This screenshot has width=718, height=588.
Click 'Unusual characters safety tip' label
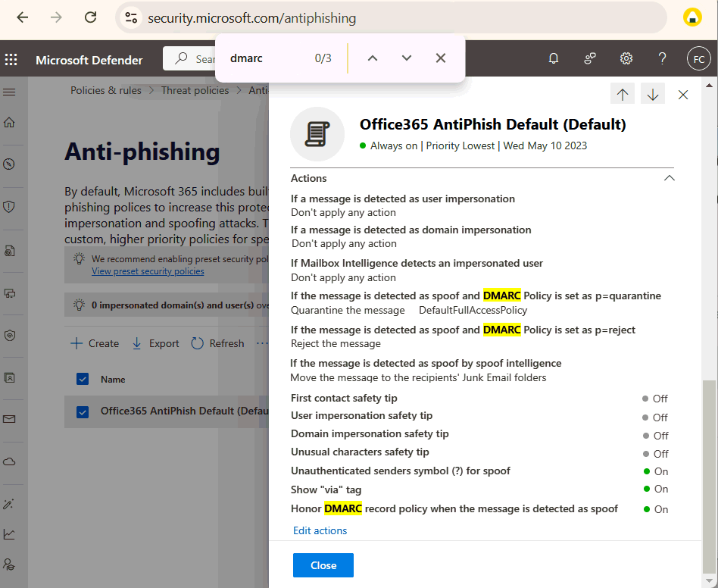(360, 452)
